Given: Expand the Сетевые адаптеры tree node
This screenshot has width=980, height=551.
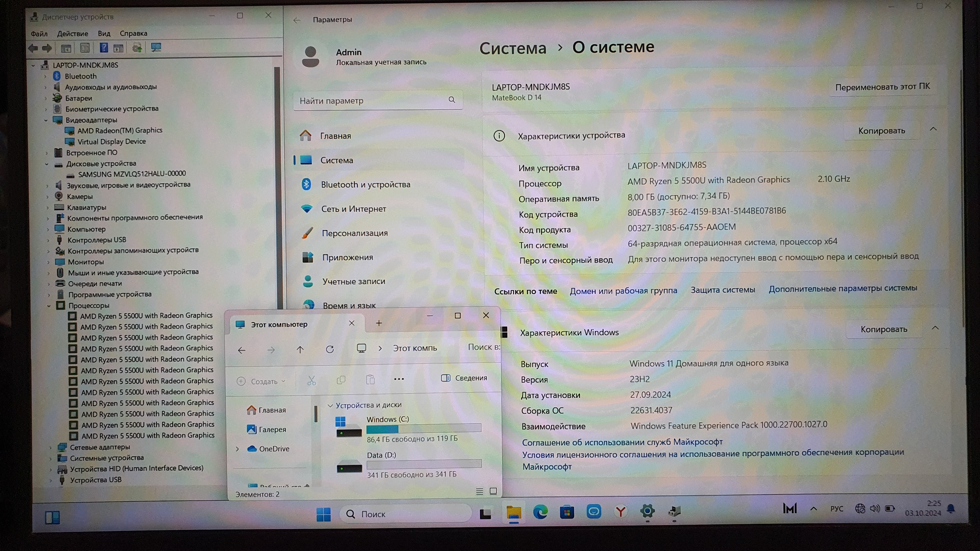Looking at the screenshot, I should click(x=50, y=447).
